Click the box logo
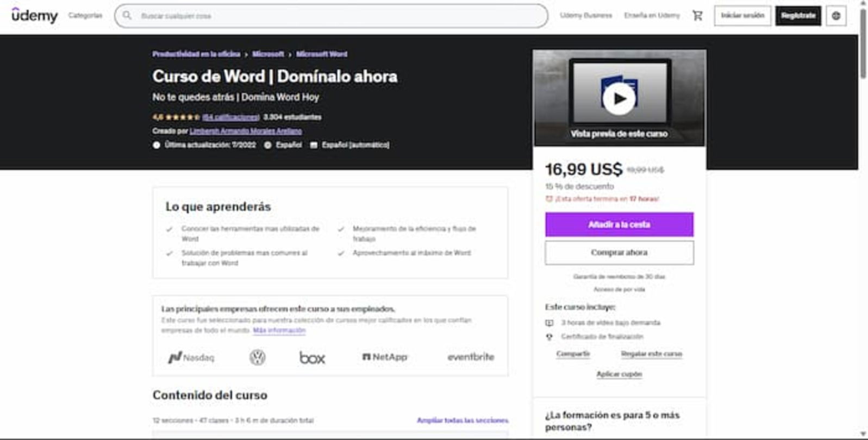Viewport: 868px width, 440px height. (312, 357)
